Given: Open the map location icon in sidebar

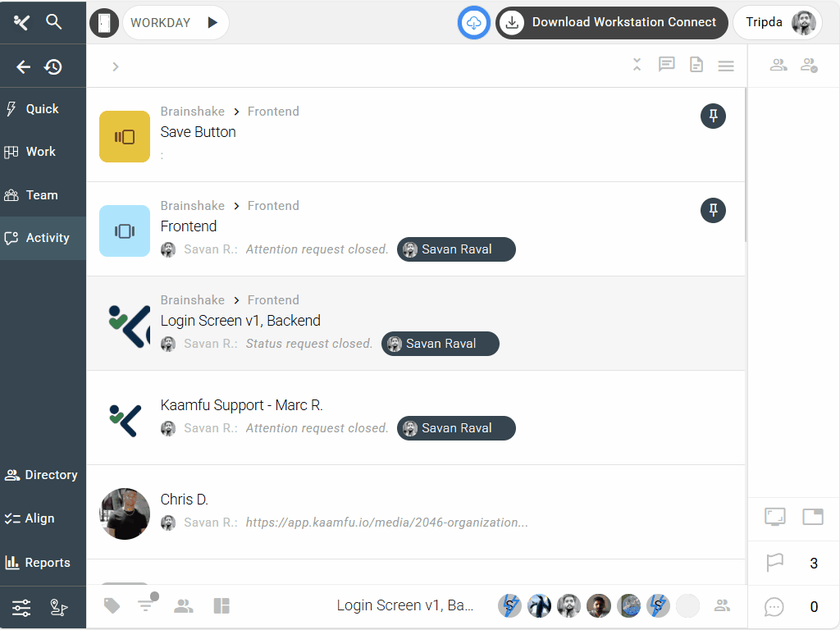Looking at the screenshot, I should click(x=58, y=608).
